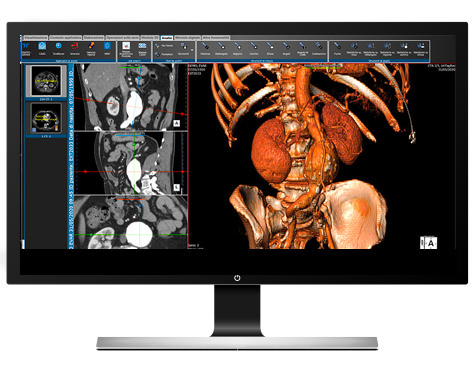This screenshot has width=475, height=373.
Task: Activate the Angolo di Cobb tool
Action: [x=302, y=49]
